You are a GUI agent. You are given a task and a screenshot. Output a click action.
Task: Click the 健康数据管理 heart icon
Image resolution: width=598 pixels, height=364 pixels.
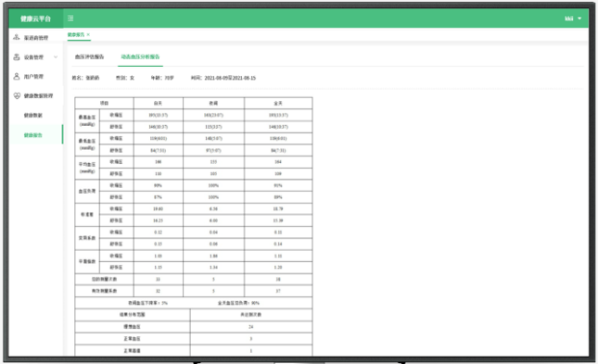click(17, 95)
